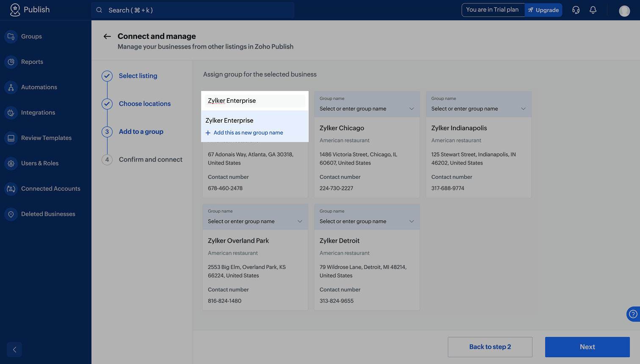Open group name dropdown for Zylker Indianapolis
640x364 pixels.
523,109
